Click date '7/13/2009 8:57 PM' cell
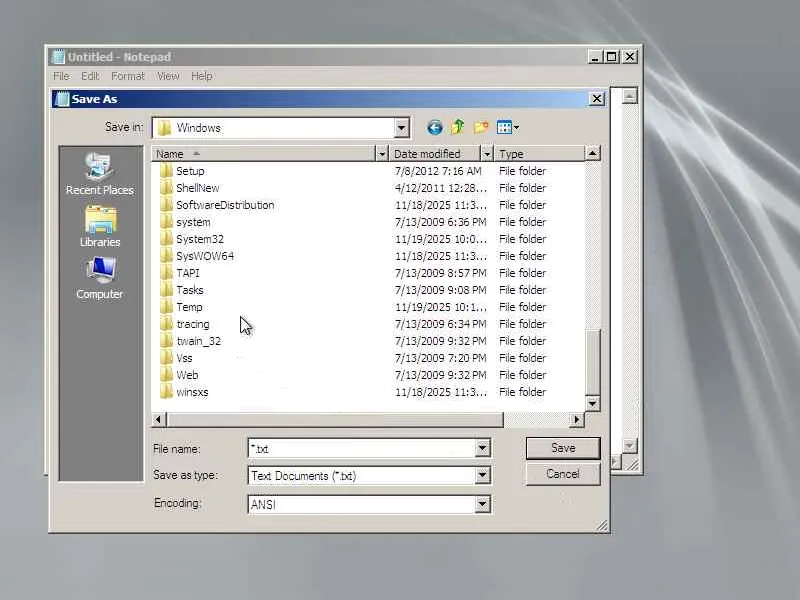 click(440, 273)
